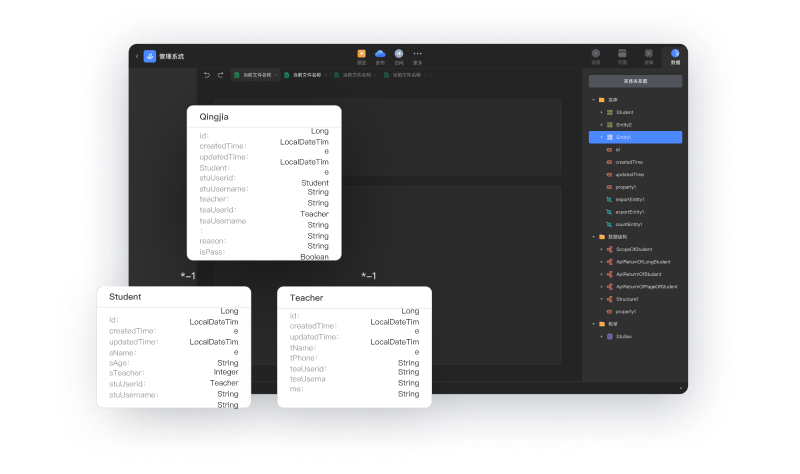Click the updatedTime property icon in the tree
The width and height of the screenshot is (800, 474).
609,174
